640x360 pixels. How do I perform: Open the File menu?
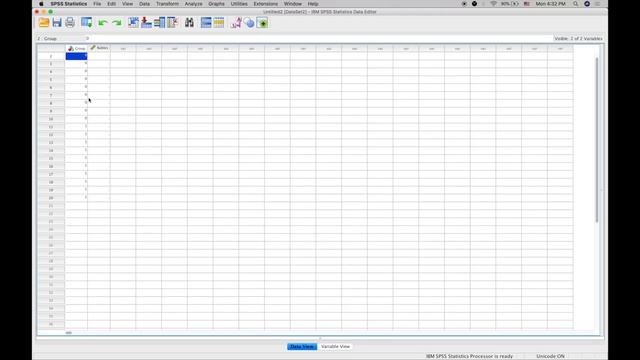pos(97,4)
